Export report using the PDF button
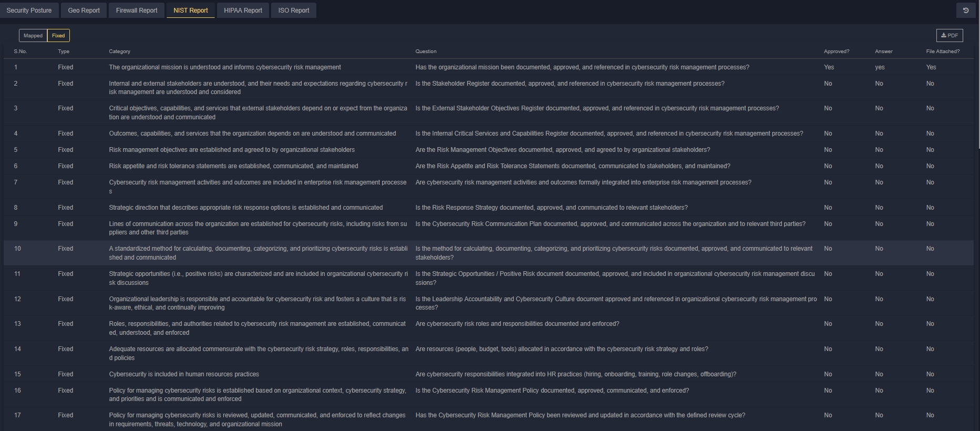This screenshot has height=431, width=980. [950, 35]
